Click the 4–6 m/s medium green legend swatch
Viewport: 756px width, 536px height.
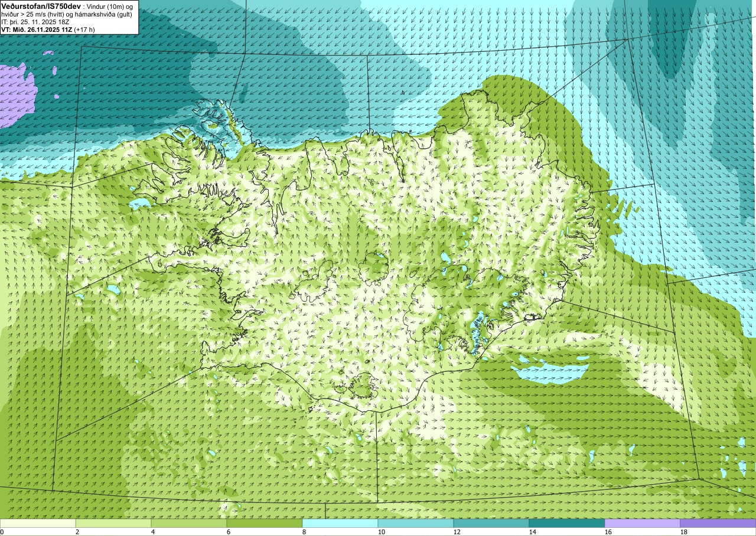189,523
